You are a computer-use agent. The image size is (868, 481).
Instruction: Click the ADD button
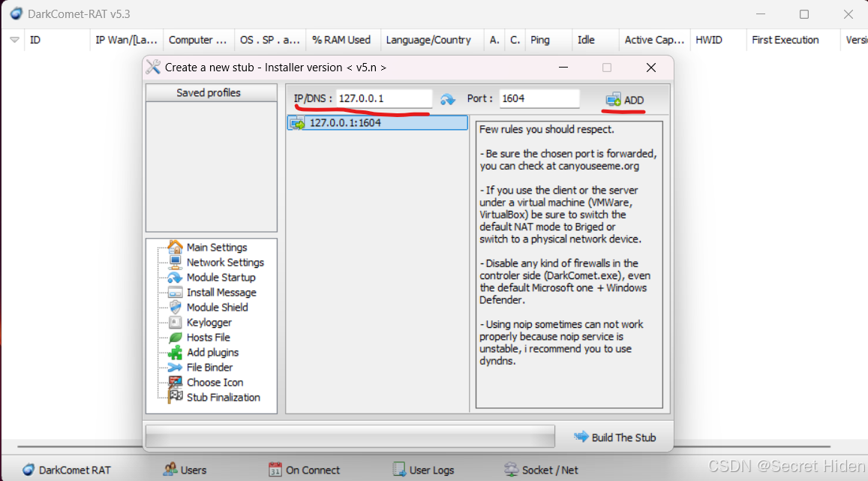pos(624,101)
